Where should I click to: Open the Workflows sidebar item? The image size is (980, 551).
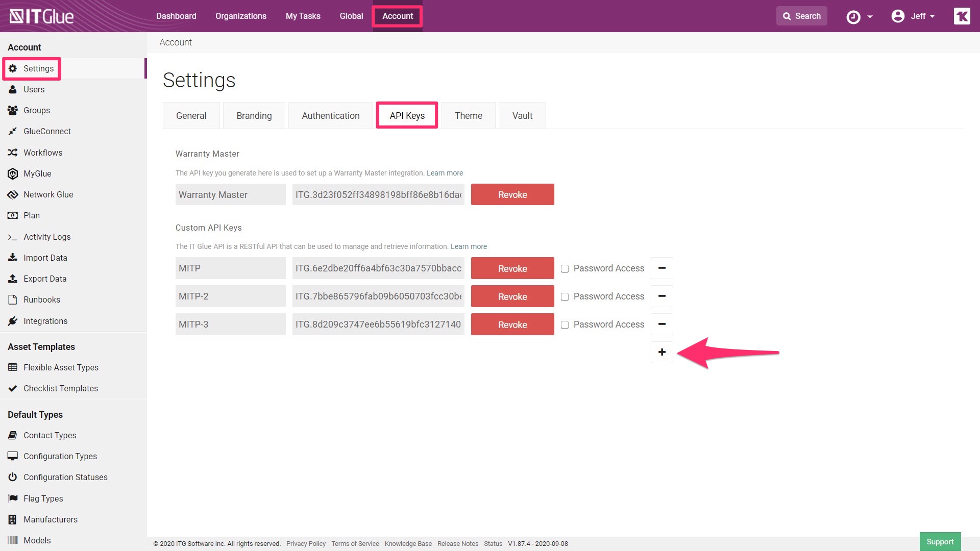(x=43, y=153)
